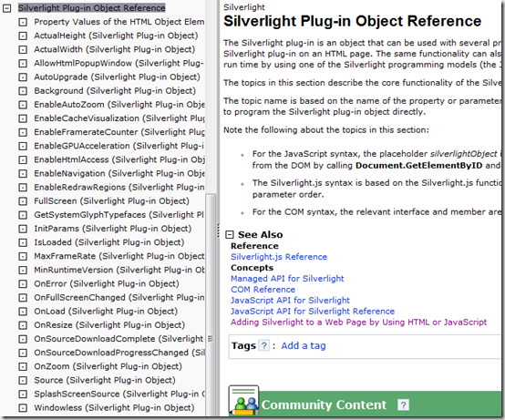Open Adding Silverlight to a Web Page link
This screenshot has width=505, height=420.
(x=359, y=323)
